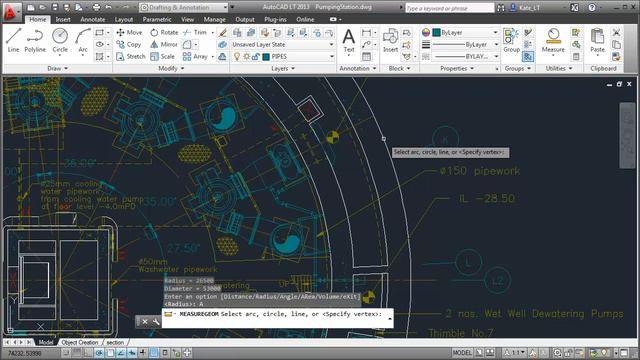The width and height of the screenshot is (640, 360).
Task: Click the Insert block button
Action: click(x=390, y=40)
